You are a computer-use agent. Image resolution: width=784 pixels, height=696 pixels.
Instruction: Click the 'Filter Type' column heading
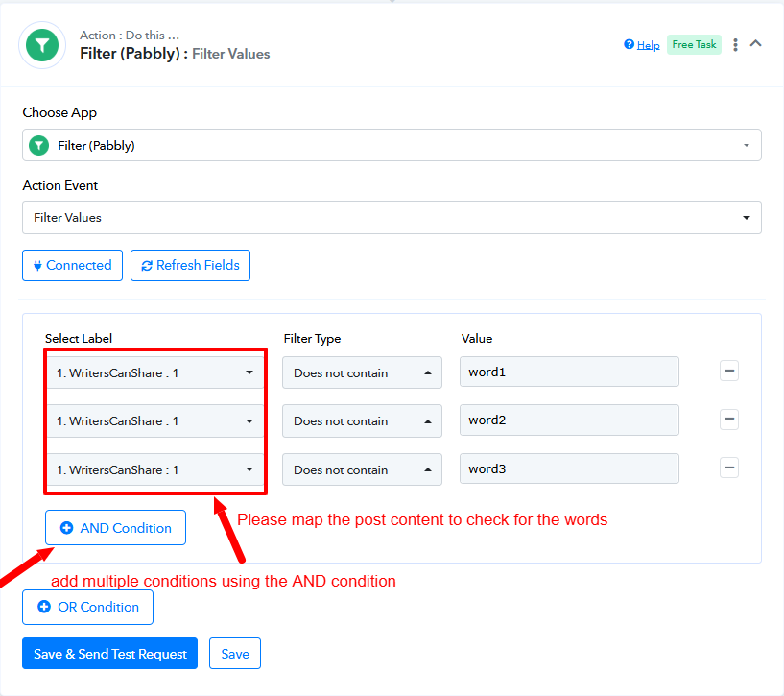pyautogui.click(x=313, y=339)
